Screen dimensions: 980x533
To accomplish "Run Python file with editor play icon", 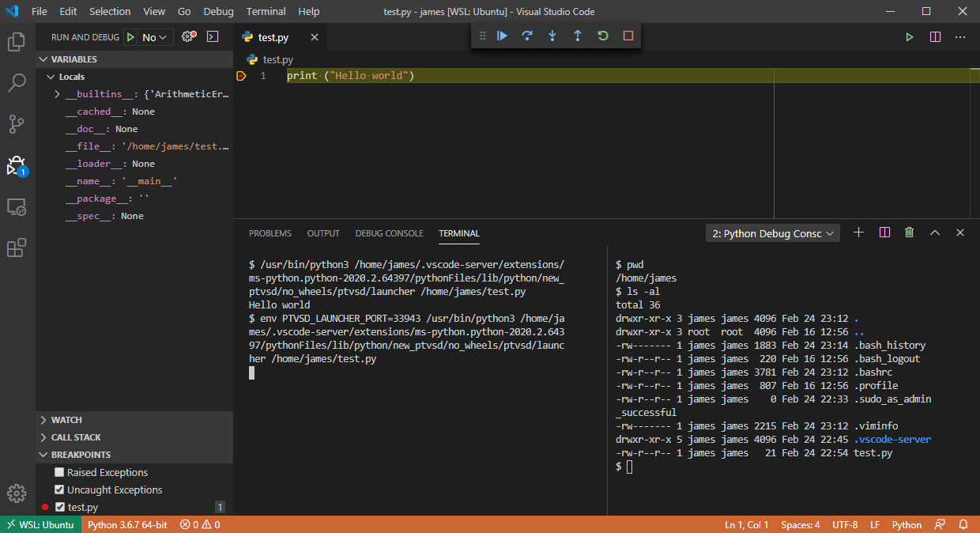I will 910,37.
